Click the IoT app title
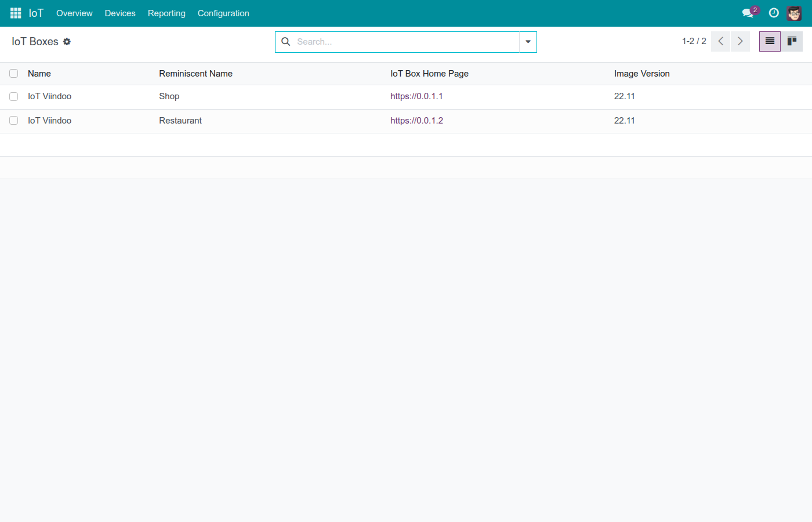The width and height of the screenshot is (812, 522). (x=36, y=13)
